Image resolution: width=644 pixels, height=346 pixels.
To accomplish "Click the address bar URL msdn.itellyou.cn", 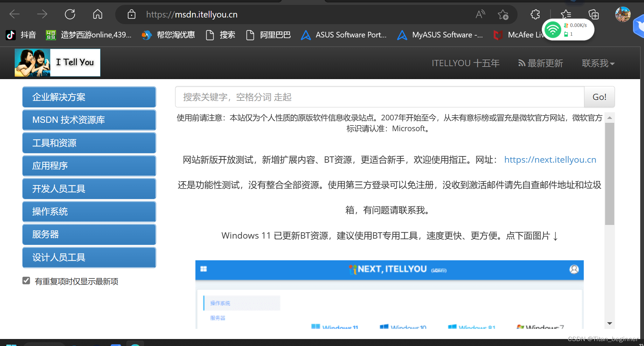I will coord(192,14).
